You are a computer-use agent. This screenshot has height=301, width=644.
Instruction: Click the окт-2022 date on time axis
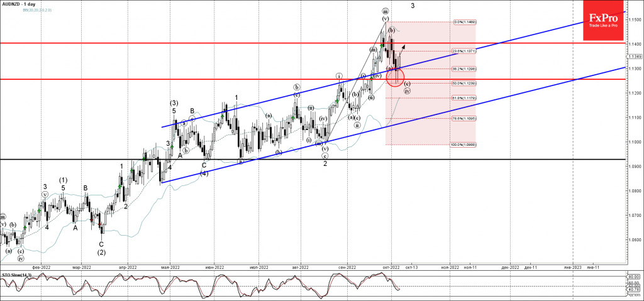pyautogui.click(x=391, y=267)
